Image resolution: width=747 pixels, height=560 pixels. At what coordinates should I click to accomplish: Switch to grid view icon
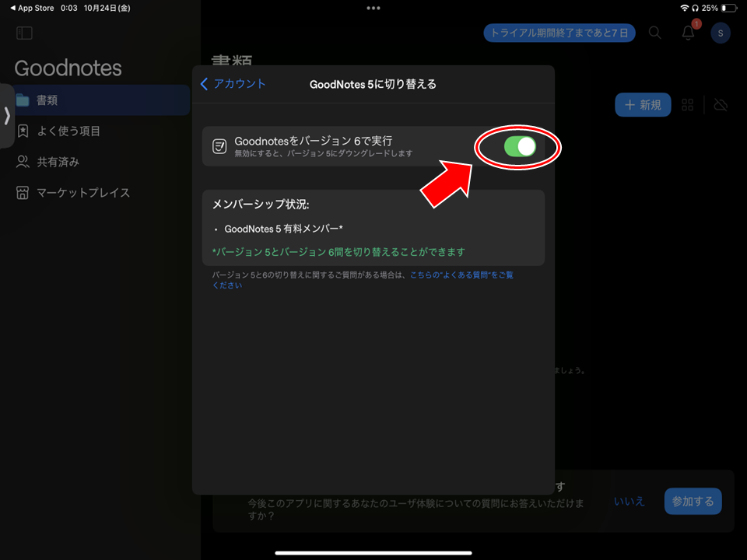tap(688, 105)
